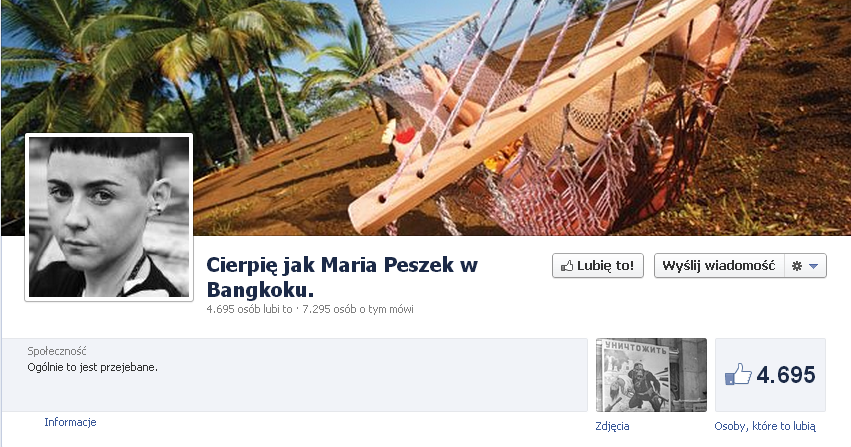Click the 7.295 osób o tym mówi count
Screen dimensions: 851x447
358,309
